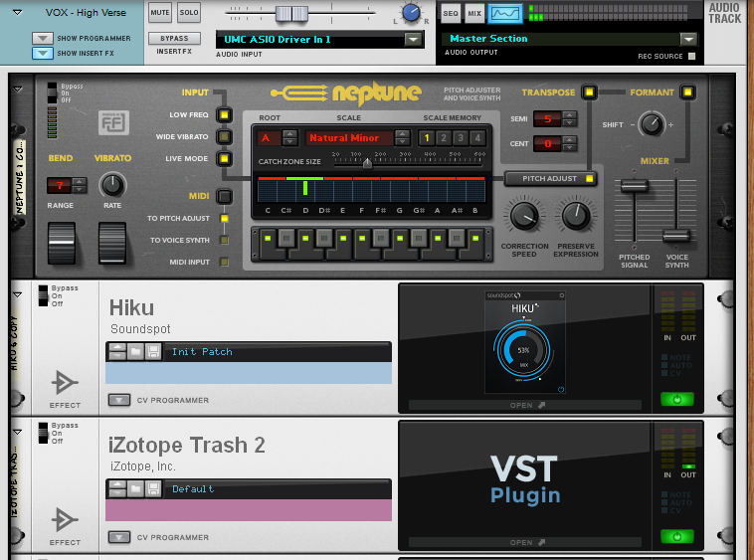Click the Vibrato Rate knob

tap(112, 185)
